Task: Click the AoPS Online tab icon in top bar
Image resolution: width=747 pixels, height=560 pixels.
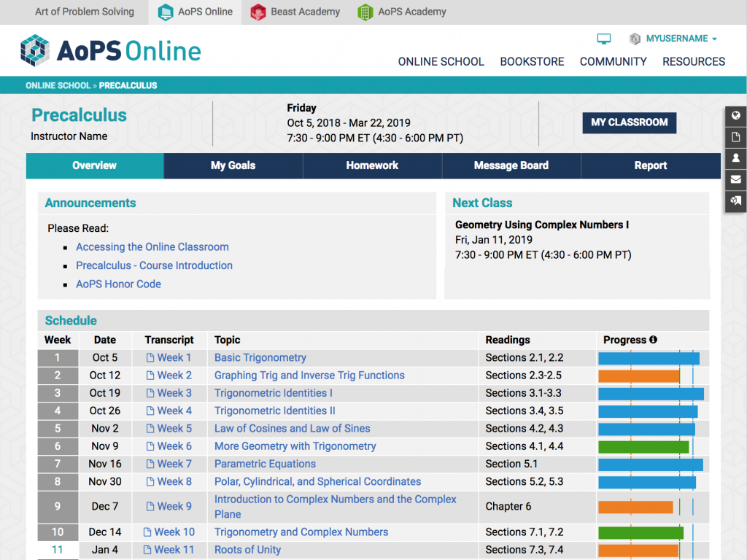Action: pos(166,12)
